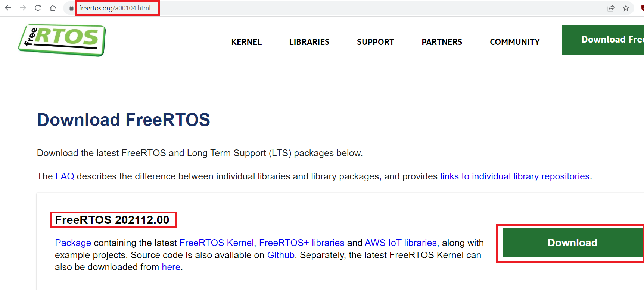644x290 pixels.
Task: Open the KERNEL menu
Action: [x=246, y=42]
